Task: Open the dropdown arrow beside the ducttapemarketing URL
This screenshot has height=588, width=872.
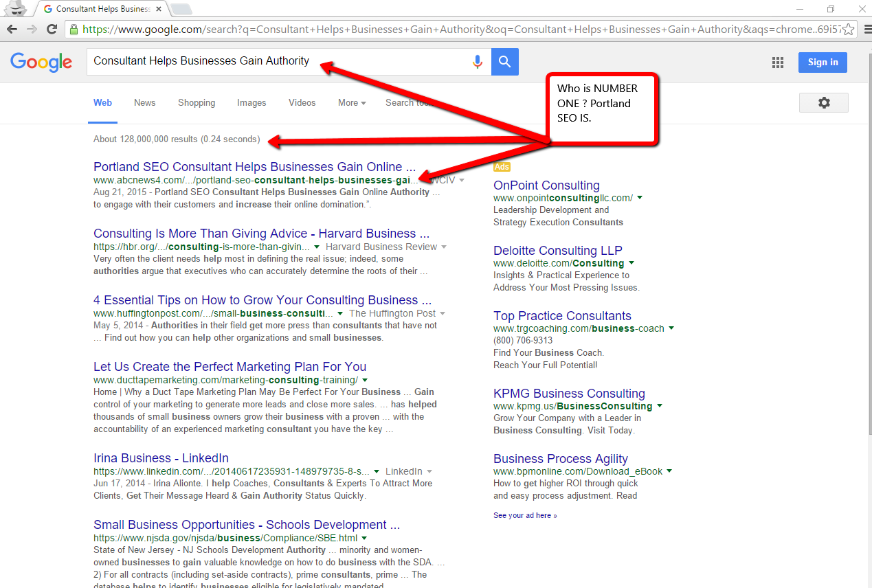Action: (x=365, y=380)
